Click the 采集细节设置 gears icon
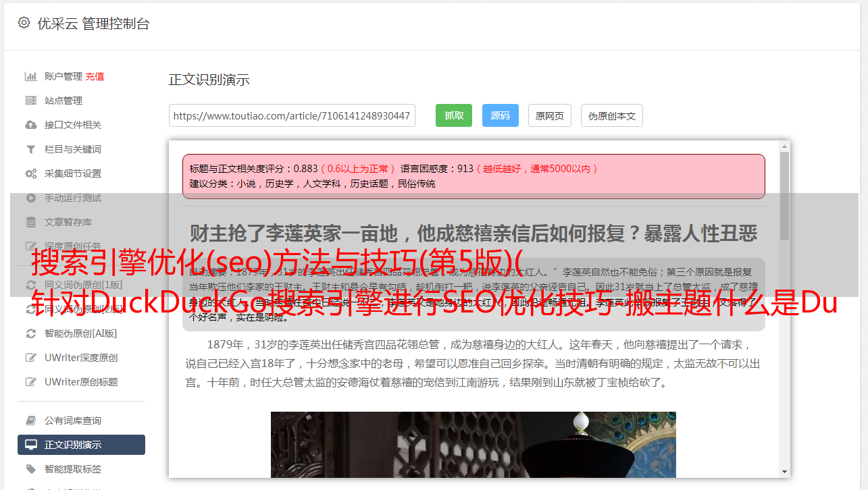 (30, 173)
